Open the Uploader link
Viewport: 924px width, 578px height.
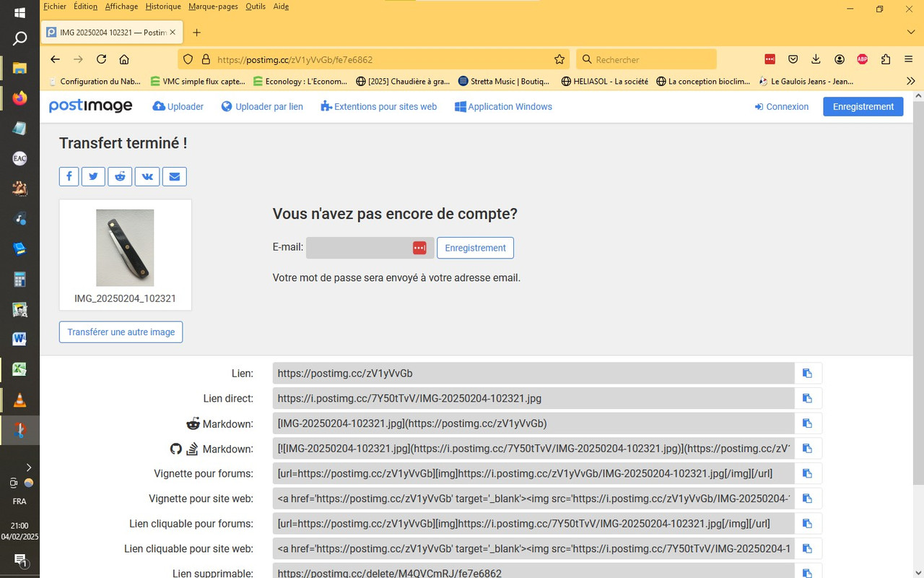coord(178,106)
